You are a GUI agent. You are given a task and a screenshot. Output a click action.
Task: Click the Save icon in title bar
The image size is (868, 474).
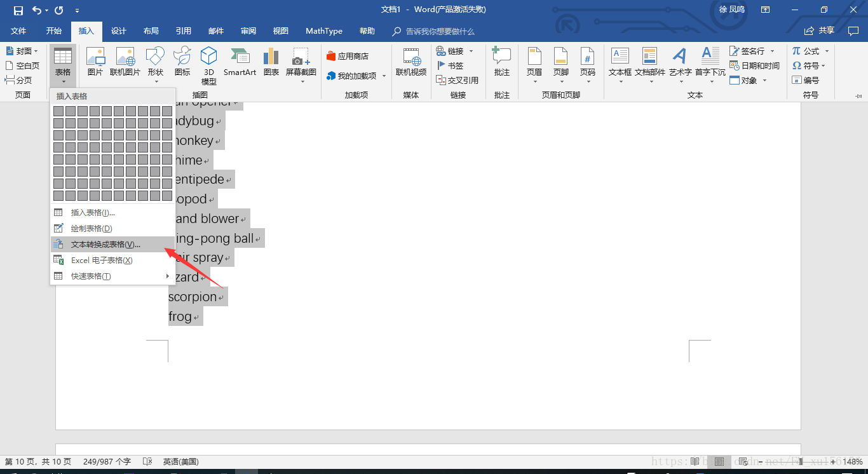point(18,10)
